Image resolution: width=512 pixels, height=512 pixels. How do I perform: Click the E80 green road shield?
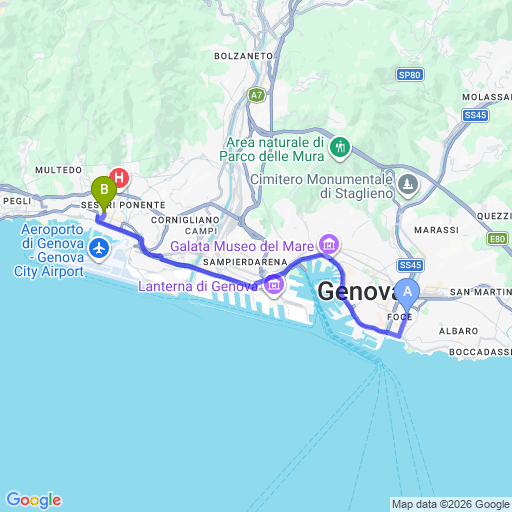(497, 239)
